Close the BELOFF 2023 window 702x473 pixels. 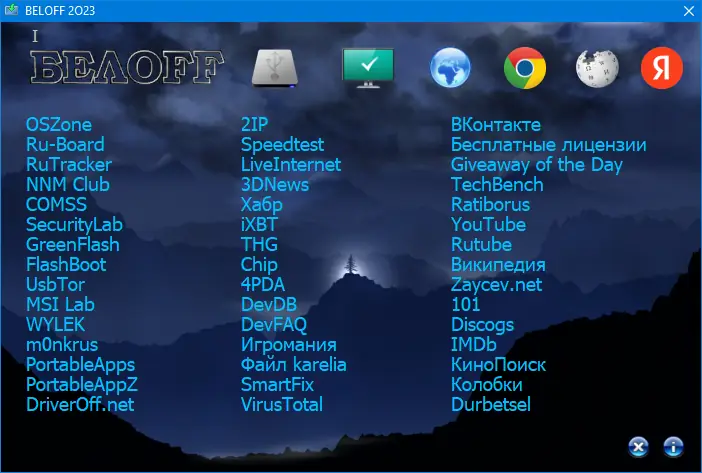point(689,11)
